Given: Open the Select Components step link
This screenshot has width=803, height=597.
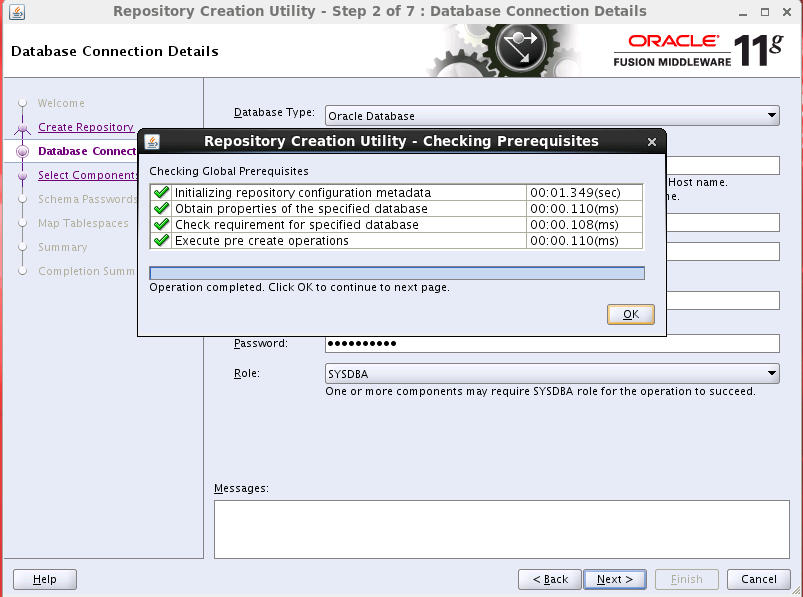Looking at the screenshot, I should pyautogui.click(x=88, y=175).
